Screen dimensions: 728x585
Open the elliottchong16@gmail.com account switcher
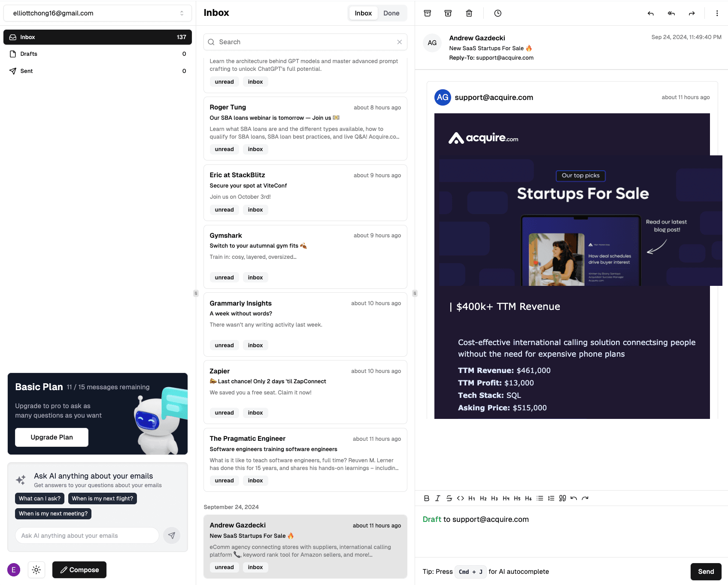(x=97, y=13)
